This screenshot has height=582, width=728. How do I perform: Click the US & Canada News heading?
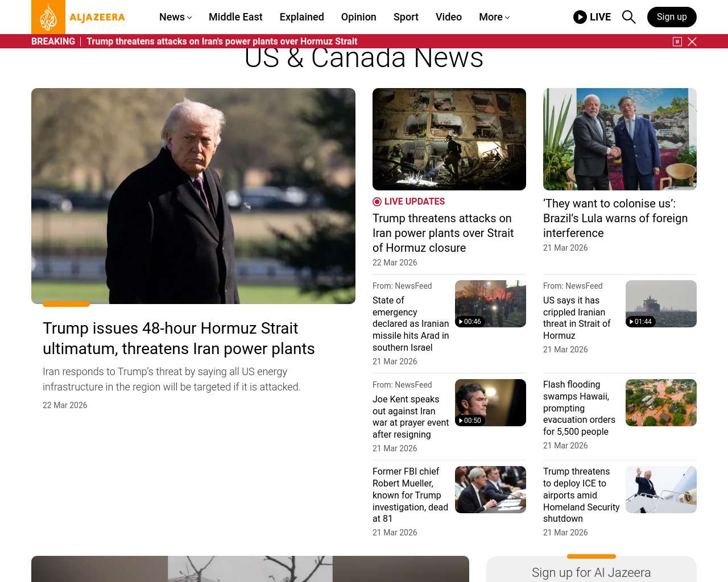[x=364, y=58]
